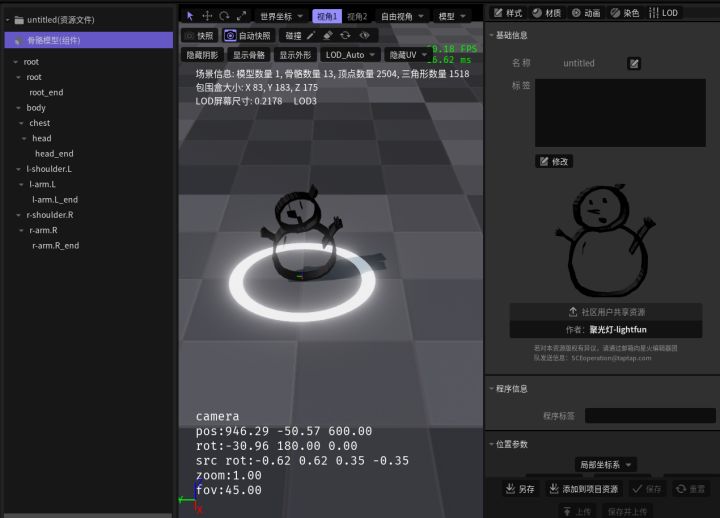720x518 pixels.
Task: Open the 模型 dropdown
Action: (x=452, y=17)
